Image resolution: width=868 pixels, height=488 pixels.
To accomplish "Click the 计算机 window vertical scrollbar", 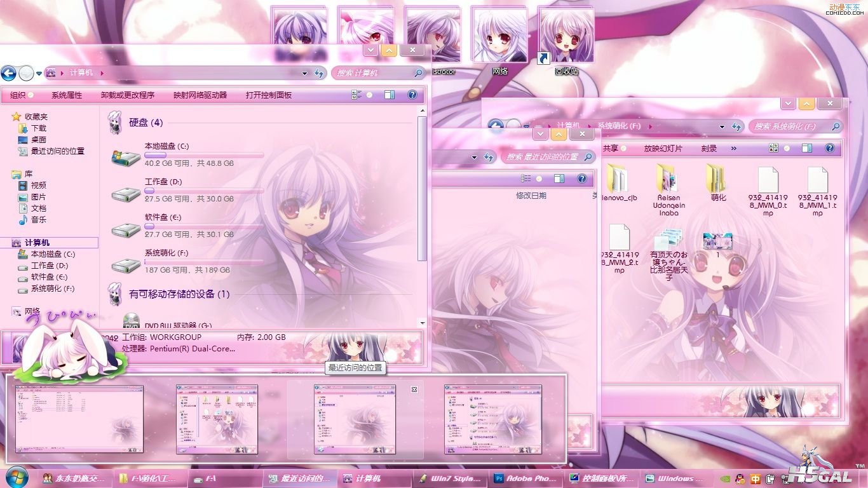I will pyautogui.click(x=422, y=191).
